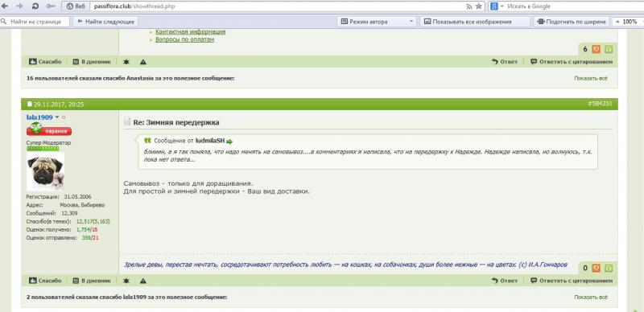Click the browser reload icon
The image size is (644, 312).
[x=35, y=6]
